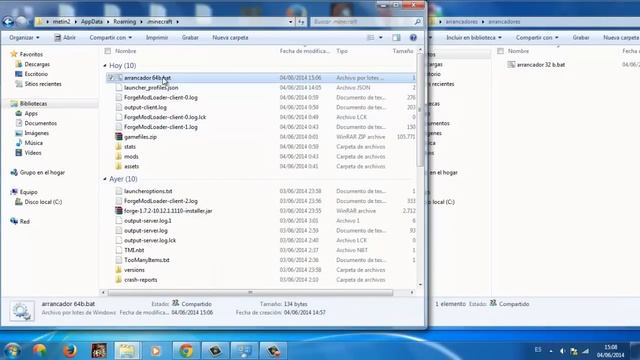This screenshot has width=640, height=360.
Task: Select the gamefiles.zip archive icon
Action: point(118,137)
